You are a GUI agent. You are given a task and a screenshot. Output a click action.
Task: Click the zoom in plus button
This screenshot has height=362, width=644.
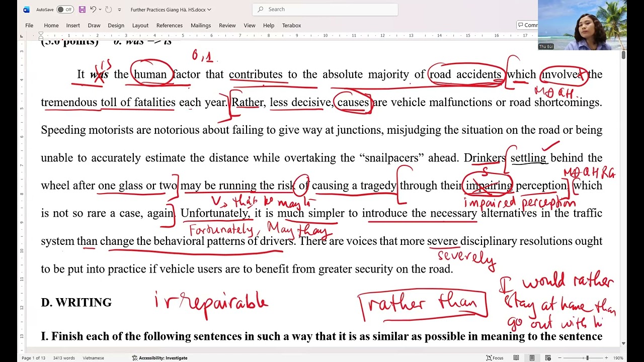coord(607,358)
